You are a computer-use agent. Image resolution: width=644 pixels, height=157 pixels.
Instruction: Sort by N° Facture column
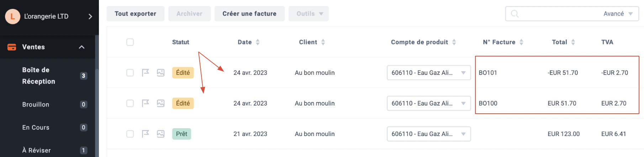pyautogui.click(x=503, y=42)
